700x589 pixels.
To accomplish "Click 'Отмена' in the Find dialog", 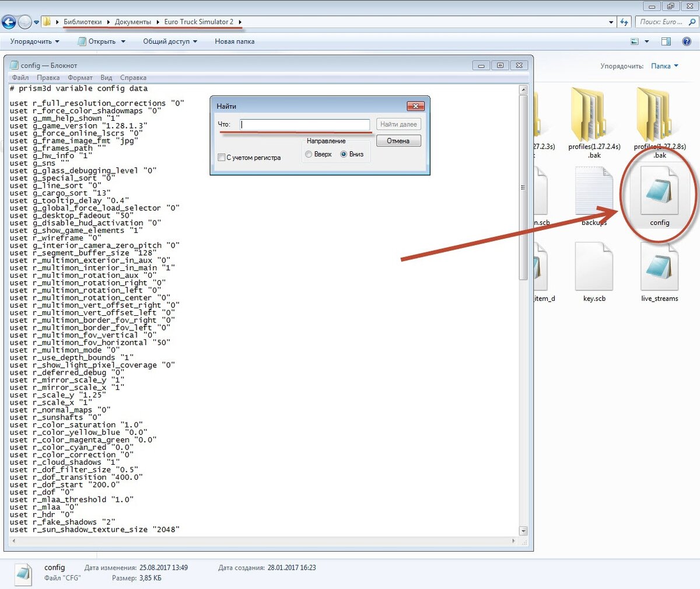I will [x=398, y=141].
